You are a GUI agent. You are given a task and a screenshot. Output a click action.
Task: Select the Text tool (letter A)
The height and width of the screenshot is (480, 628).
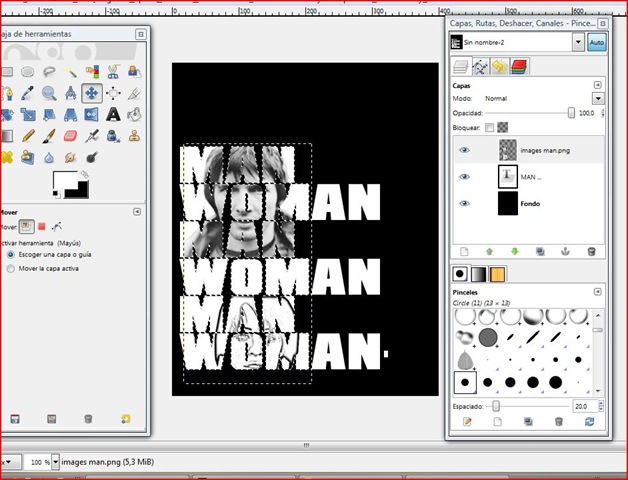coord(113,114)
